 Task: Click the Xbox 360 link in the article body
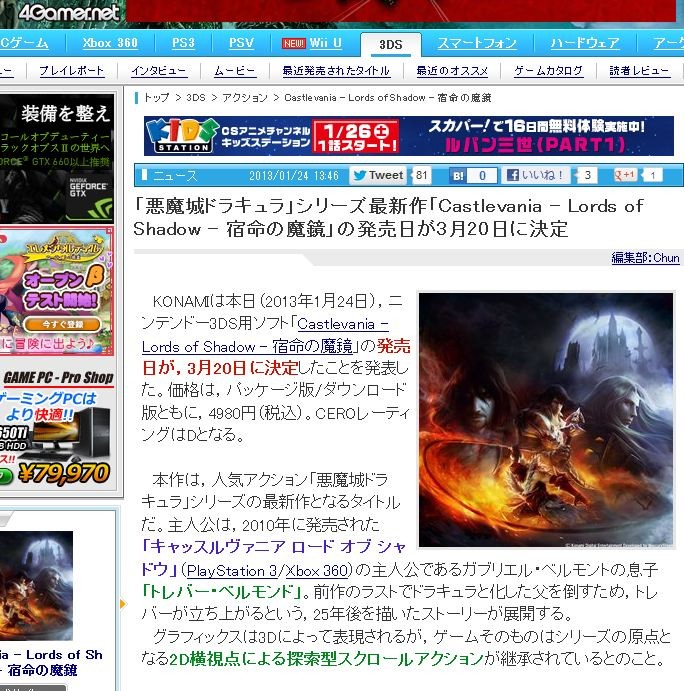tap(317, 571)
